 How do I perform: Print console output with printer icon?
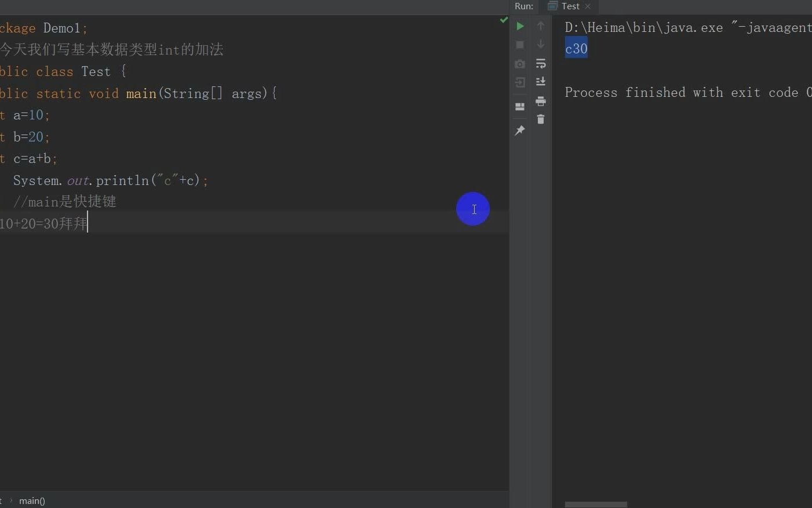pyautogui.click(x=541, y=101)
